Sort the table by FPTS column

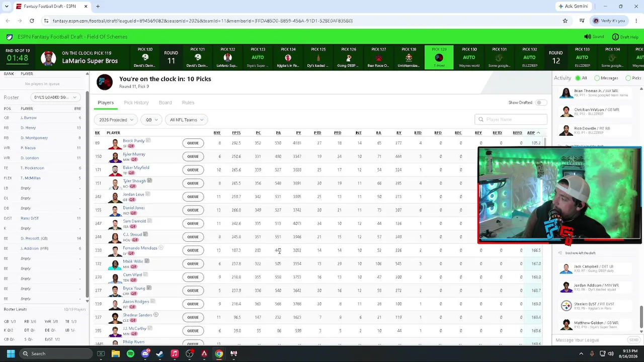[x=236, y=133]
